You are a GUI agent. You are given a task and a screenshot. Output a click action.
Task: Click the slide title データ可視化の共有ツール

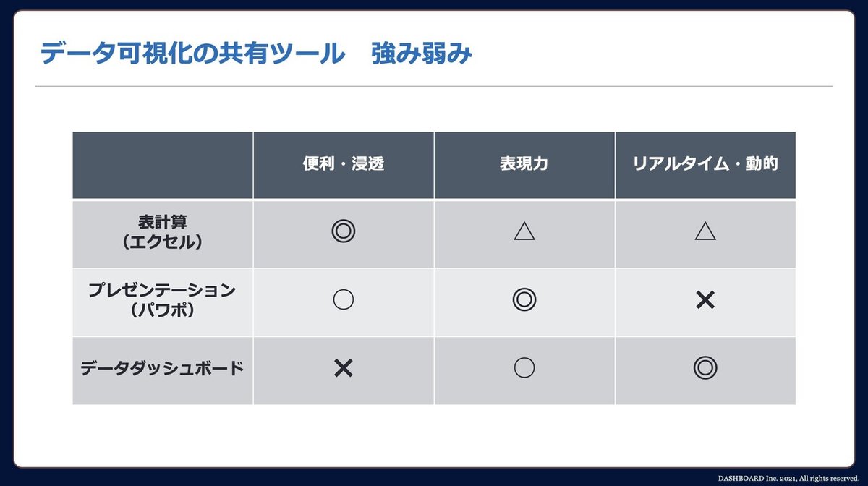pyautogui.click(x=192, y=54)
